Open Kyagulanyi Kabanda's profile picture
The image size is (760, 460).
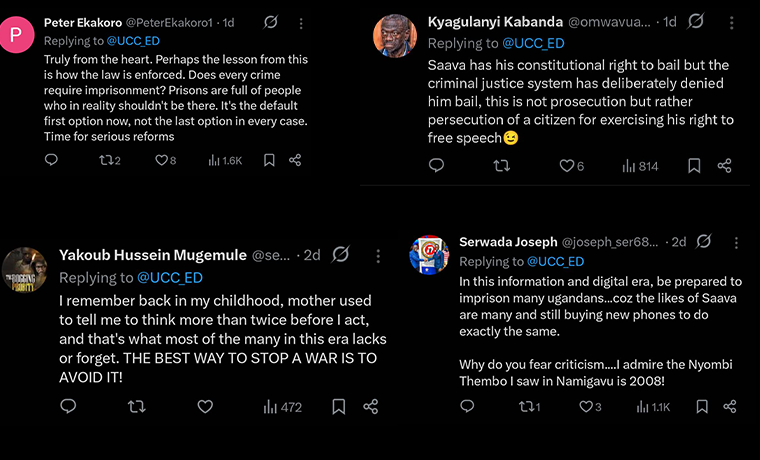(x=394, y=36)
